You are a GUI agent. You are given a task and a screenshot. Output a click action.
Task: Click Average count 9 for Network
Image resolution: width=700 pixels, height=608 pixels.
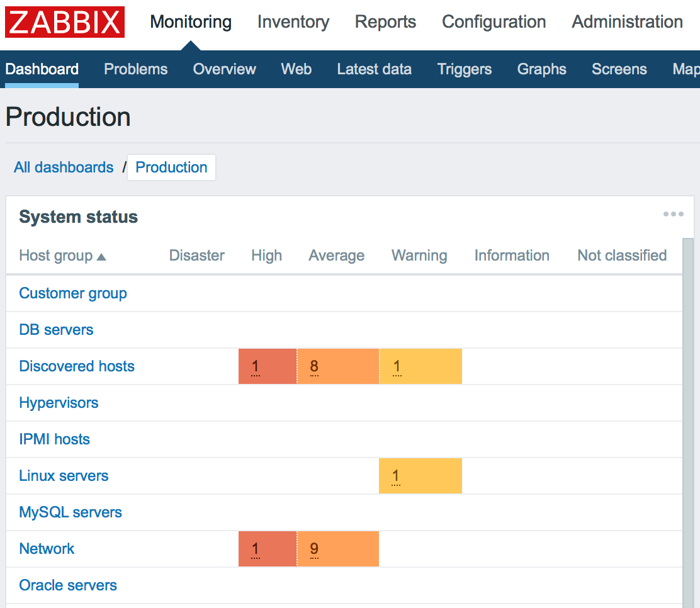pos(314,549)
